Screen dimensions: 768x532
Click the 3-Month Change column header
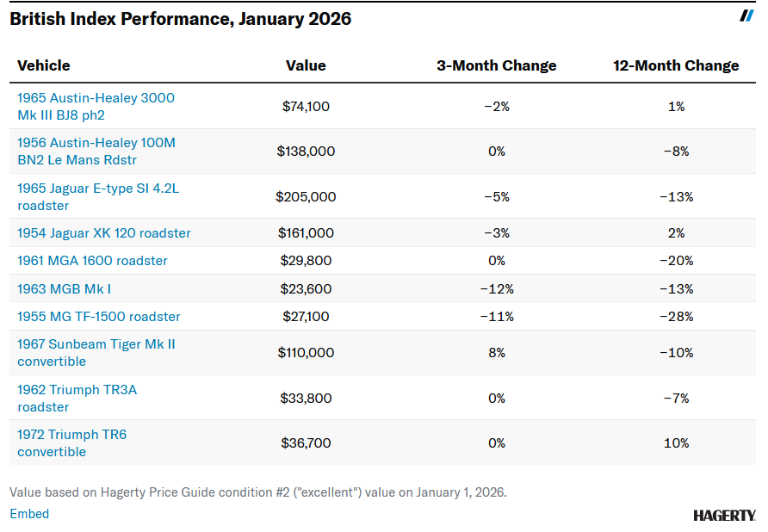pyautogui.click(x=497, y=65)
